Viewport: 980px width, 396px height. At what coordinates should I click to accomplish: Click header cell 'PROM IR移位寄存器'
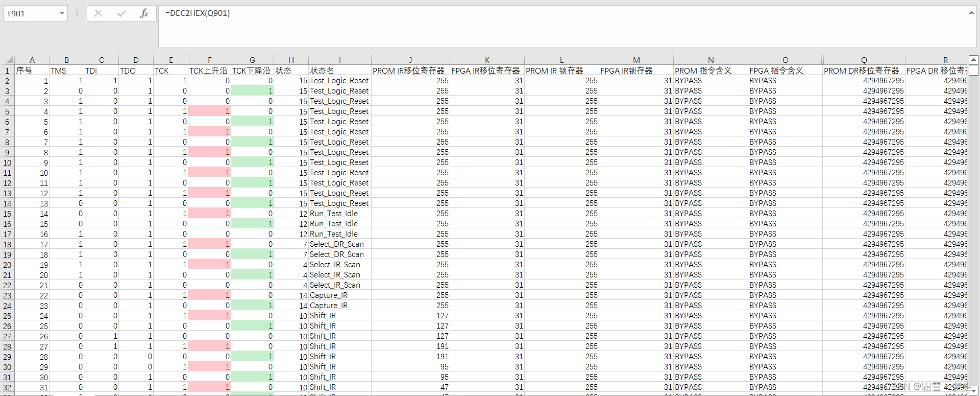[410, 71]
